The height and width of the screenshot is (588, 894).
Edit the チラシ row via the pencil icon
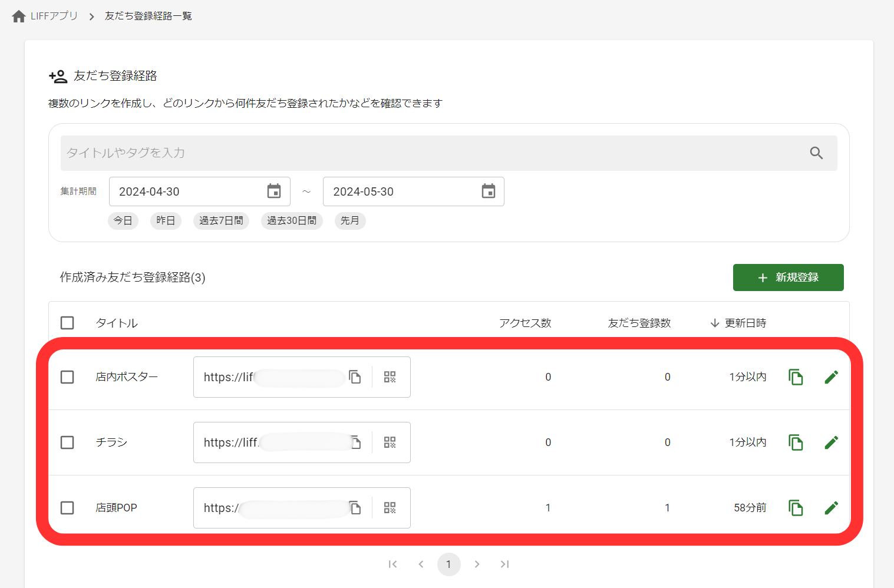(832, 442)
